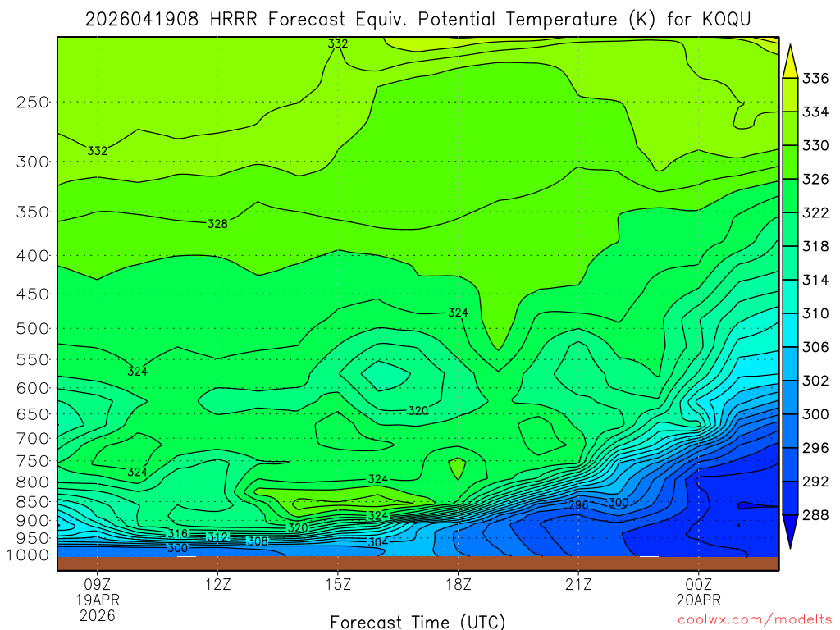840x630 pixels.
Task: Select the 334 colorbar value label
Action: [815, 112]
